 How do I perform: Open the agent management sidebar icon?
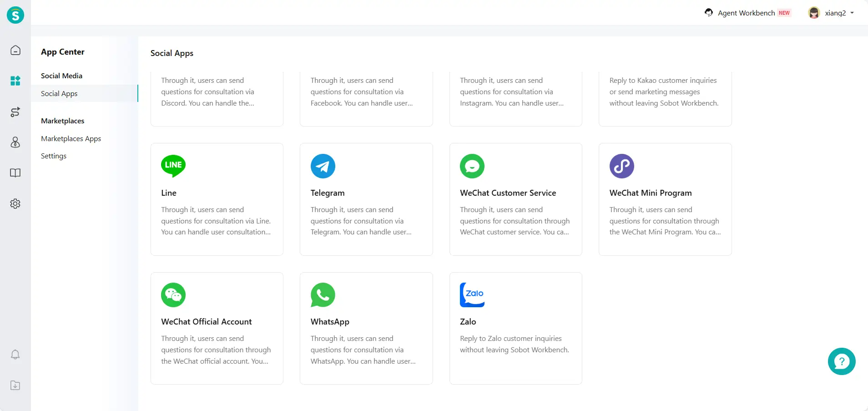pos(15,142)
